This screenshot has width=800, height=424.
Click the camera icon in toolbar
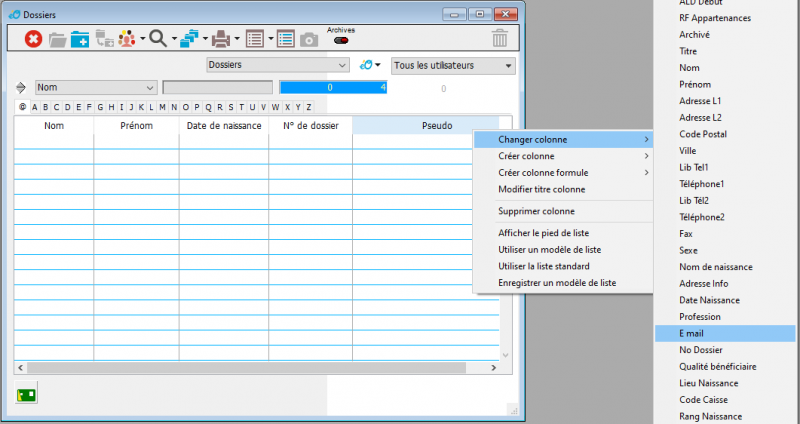pos(310,39)
